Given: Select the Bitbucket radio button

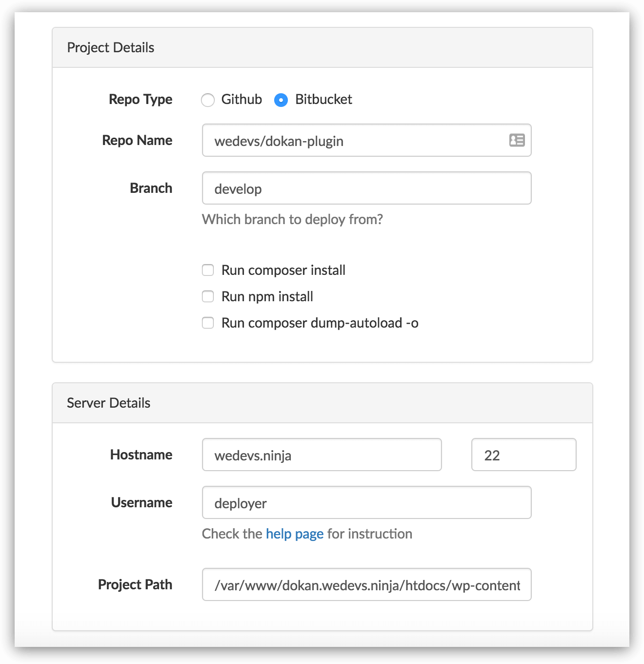Looking at the screenshot, I should 281,100.
